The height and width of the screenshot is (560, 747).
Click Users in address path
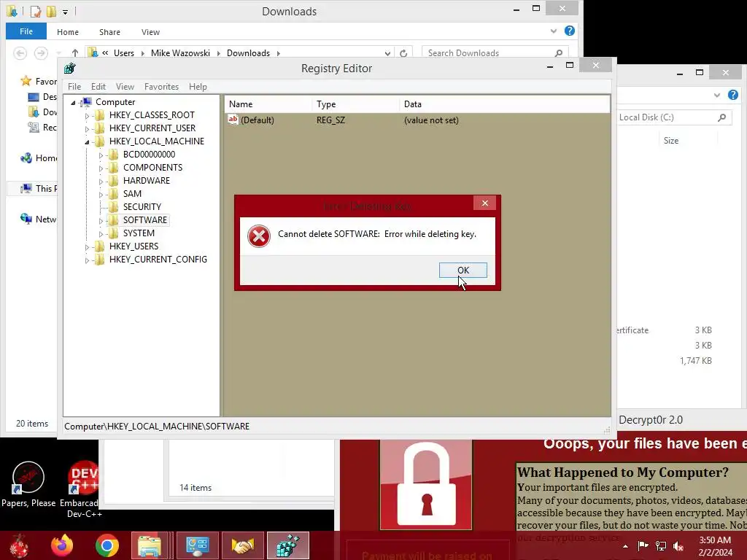124,52
